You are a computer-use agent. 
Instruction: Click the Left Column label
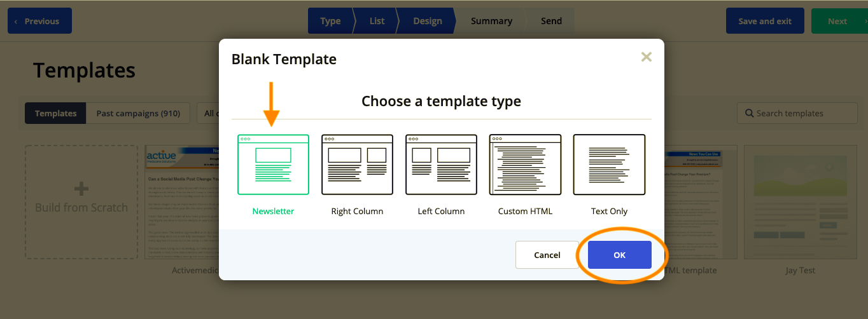441,211
